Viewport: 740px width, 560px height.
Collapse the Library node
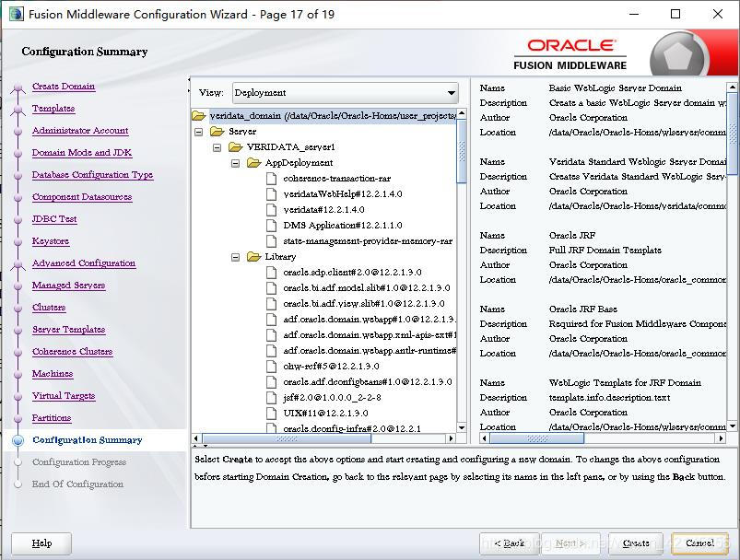click(x=236, y=257)
